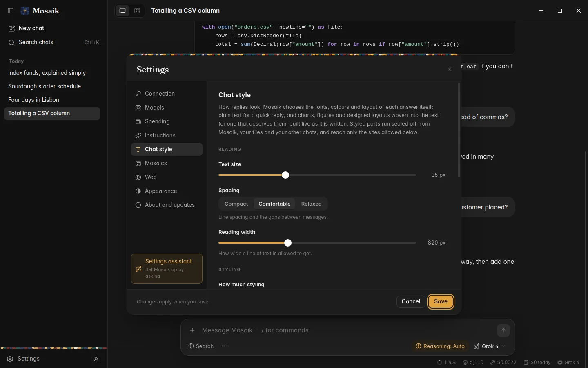Click the Instructions sparkle icon

[138, 135]
